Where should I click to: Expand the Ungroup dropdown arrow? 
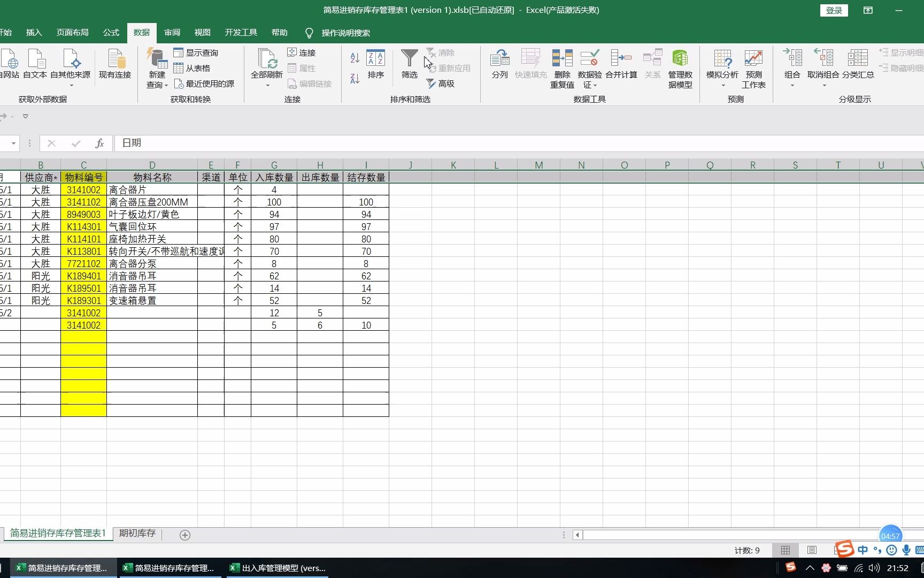[x=823, y=85]
